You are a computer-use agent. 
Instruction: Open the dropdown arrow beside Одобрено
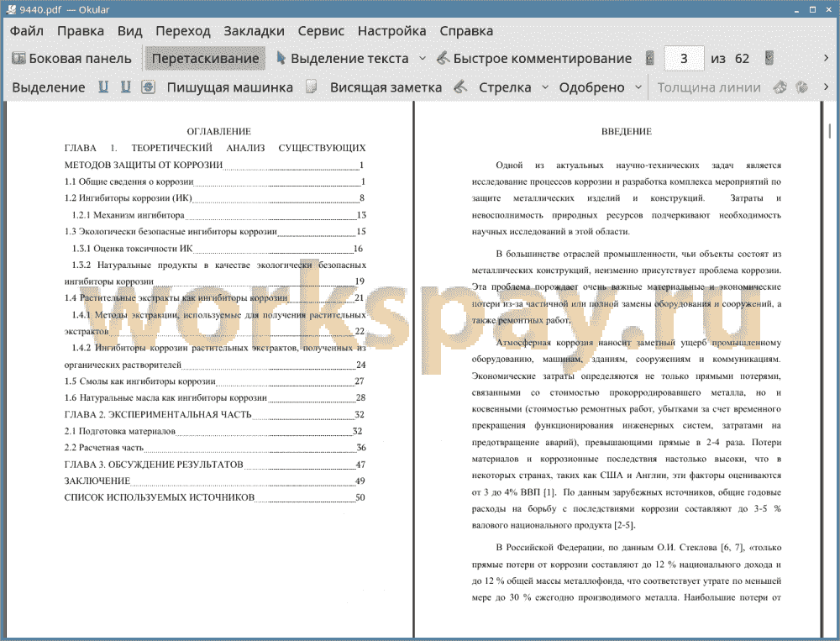[638, 87]
